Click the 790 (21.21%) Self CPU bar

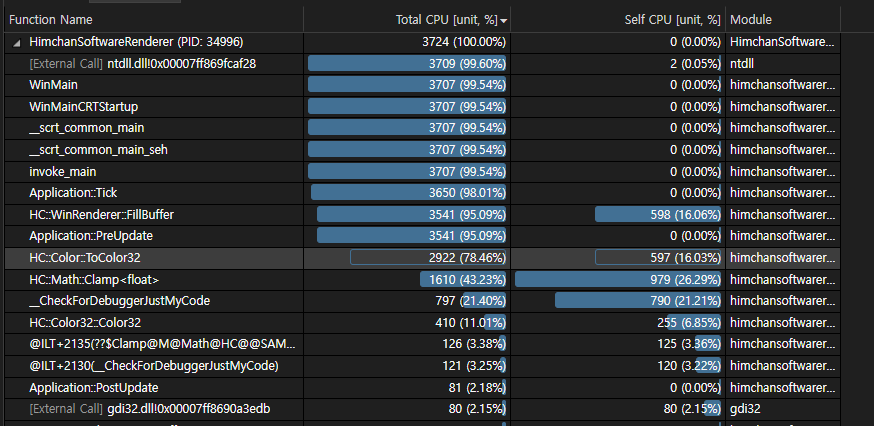[638, 301]
